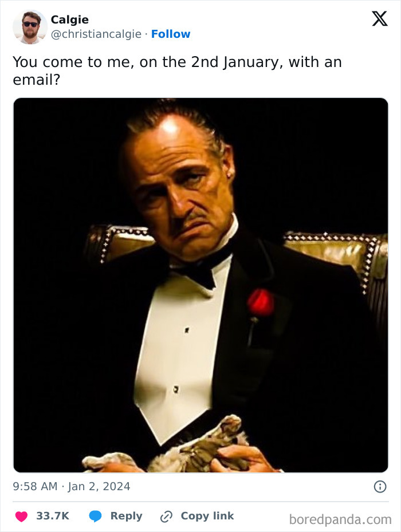Open the 9:58 AM timestamp link
Viewport: 401px width, 532px height.
click(35, 486)
